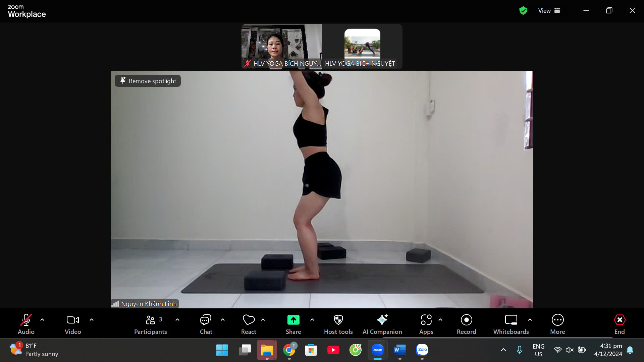The width and height of the screenshot is (644, 362).
Task: Expand the arrow next to Participants
Action: click(177, 320)
